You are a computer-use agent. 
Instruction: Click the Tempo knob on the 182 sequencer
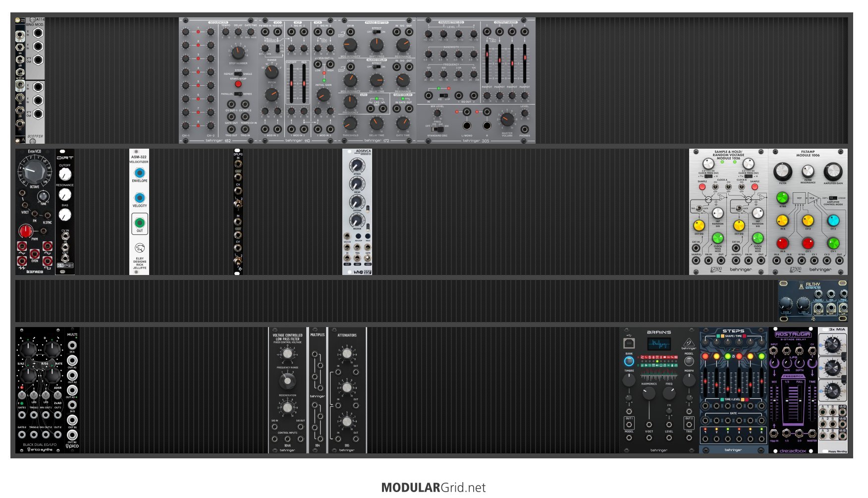pos(225,32)
